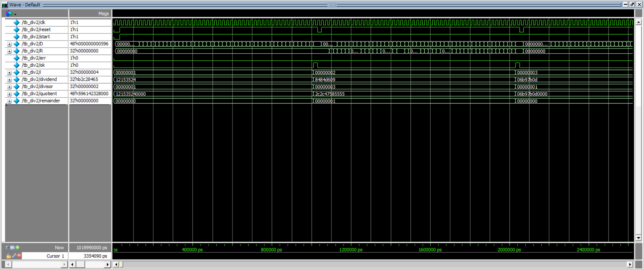Click the diamond icon for /tb_div2/ok
The height and width of the screenshot is (270, 644).
[x=16, y=65]
